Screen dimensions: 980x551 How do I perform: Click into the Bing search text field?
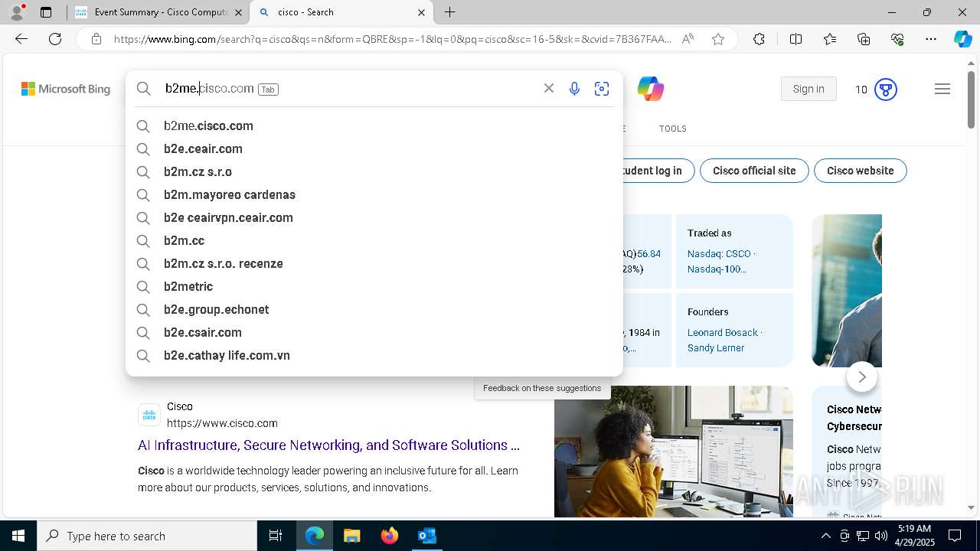348,89
